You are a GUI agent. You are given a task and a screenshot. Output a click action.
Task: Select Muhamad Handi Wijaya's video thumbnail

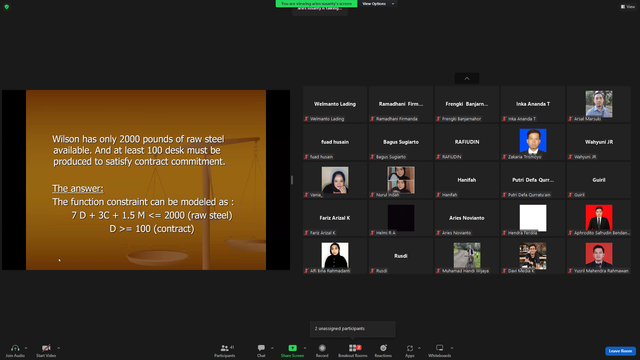pyautogui.click(x=467, y=256)
